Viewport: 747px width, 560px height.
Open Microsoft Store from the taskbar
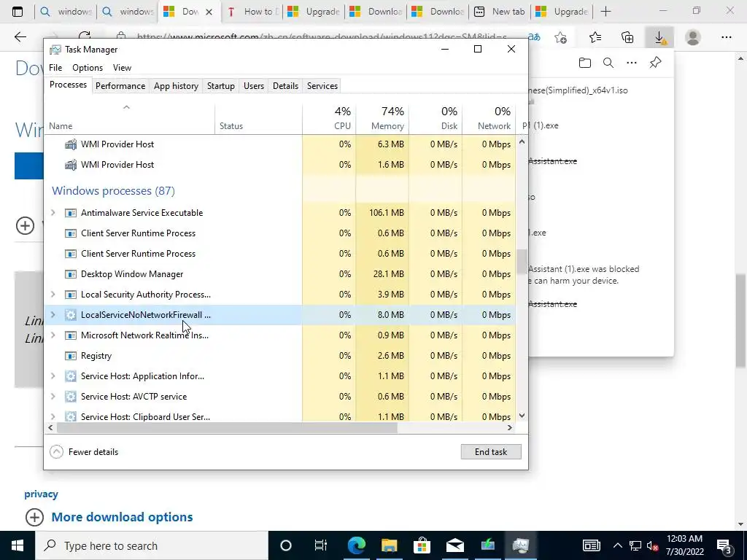tap(422, 545)
